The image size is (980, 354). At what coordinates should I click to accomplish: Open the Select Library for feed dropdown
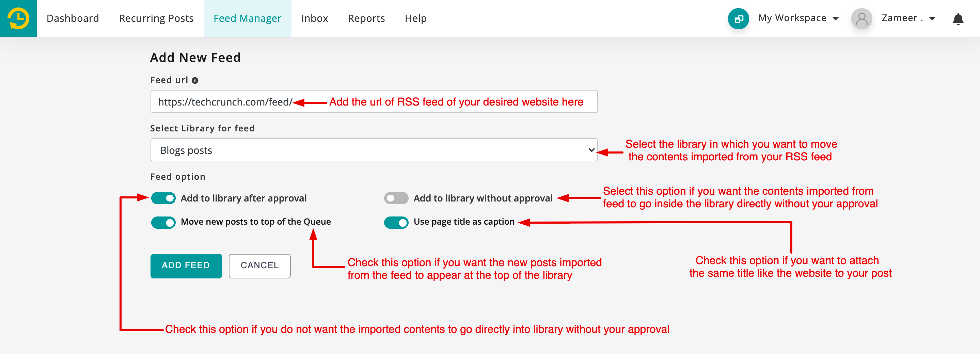coord(374,150)
